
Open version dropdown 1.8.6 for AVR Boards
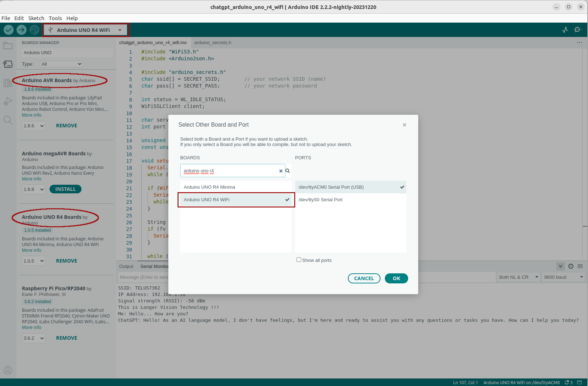(x=33, y=126)
